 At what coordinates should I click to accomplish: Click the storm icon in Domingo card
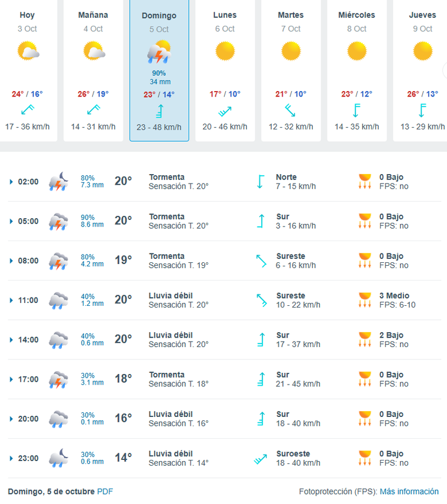coord(159,52)
